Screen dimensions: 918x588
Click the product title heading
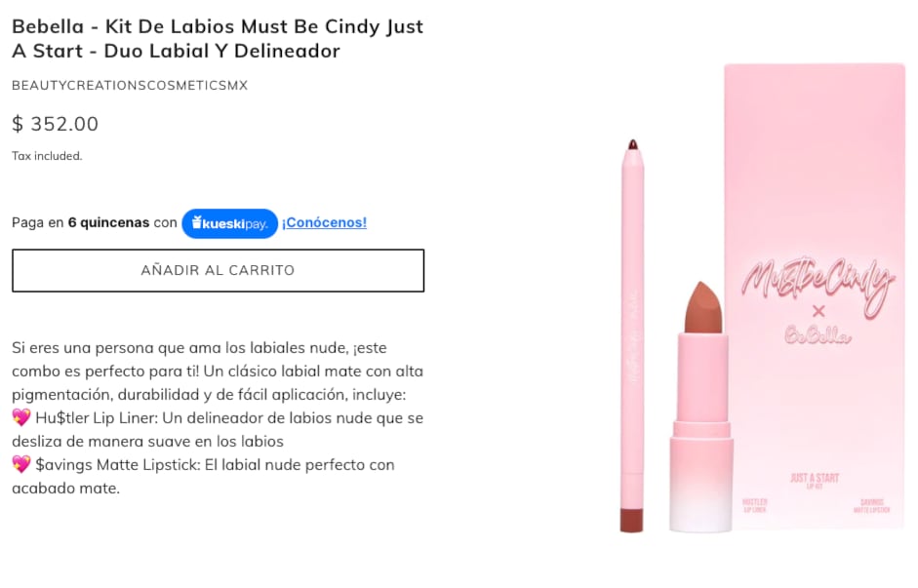217,39
